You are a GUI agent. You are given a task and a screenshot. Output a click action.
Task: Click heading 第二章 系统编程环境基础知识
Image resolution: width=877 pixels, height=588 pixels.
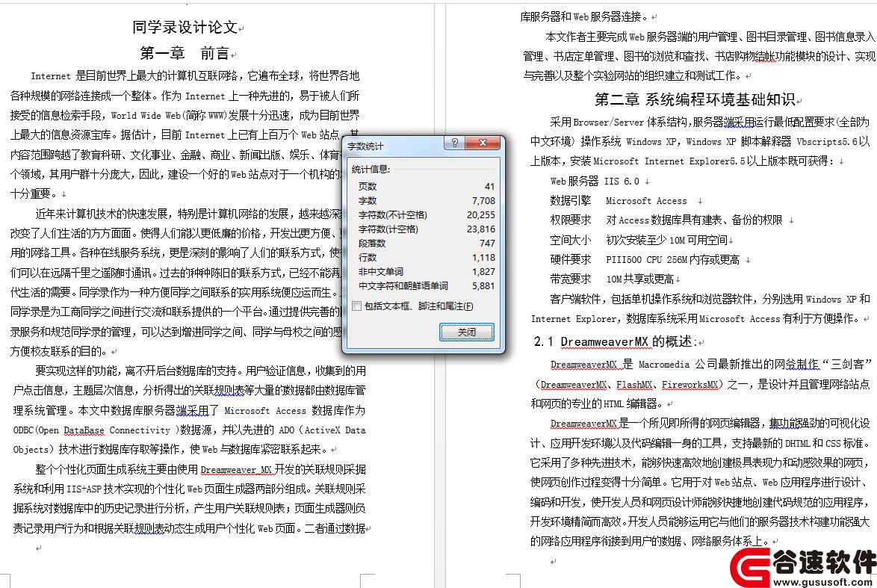[x=695, y=99]
